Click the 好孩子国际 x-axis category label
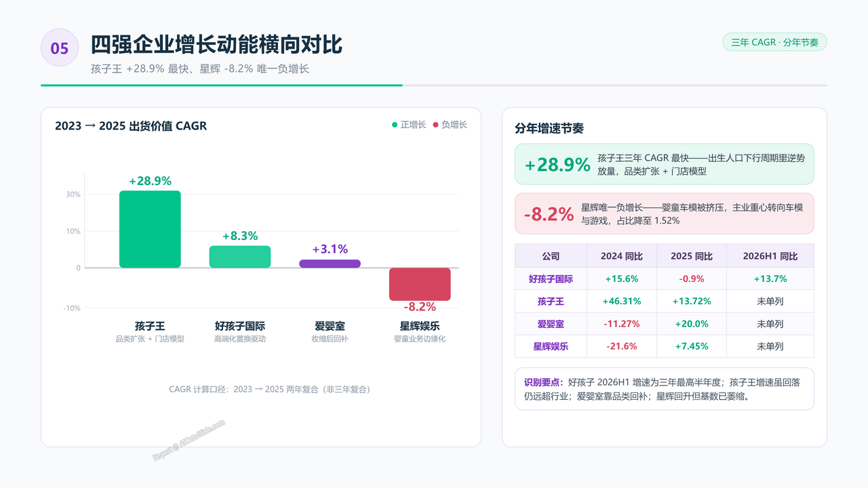868x488 pixels. coord(240,326)
